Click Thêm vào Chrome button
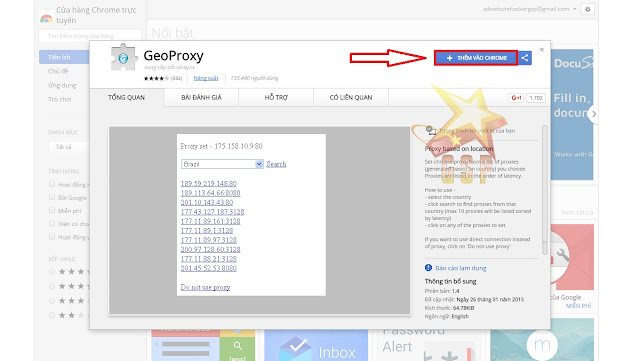 point(476,58)
